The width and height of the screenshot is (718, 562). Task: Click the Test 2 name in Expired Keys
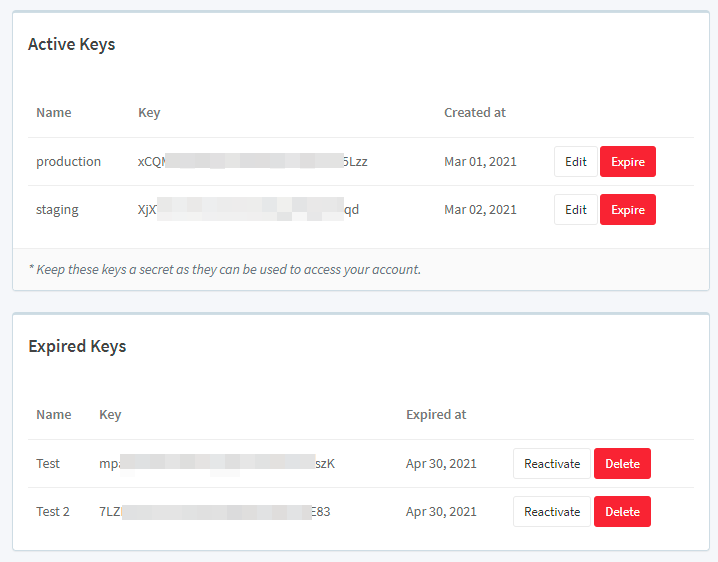pos(53,512)
